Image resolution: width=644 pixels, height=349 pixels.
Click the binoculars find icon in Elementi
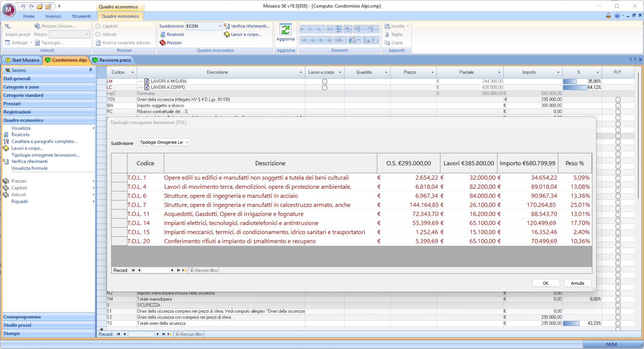[339, 40]
